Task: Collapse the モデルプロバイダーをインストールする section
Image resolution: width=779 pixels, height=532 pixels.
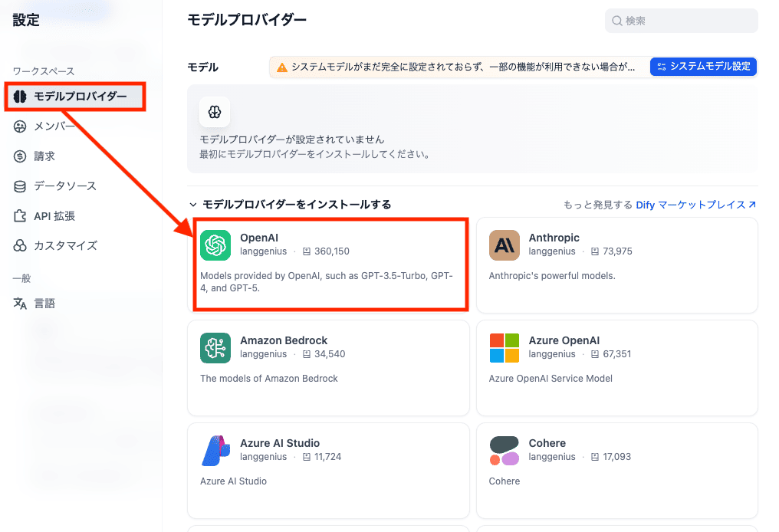Action: pos(192,205)
